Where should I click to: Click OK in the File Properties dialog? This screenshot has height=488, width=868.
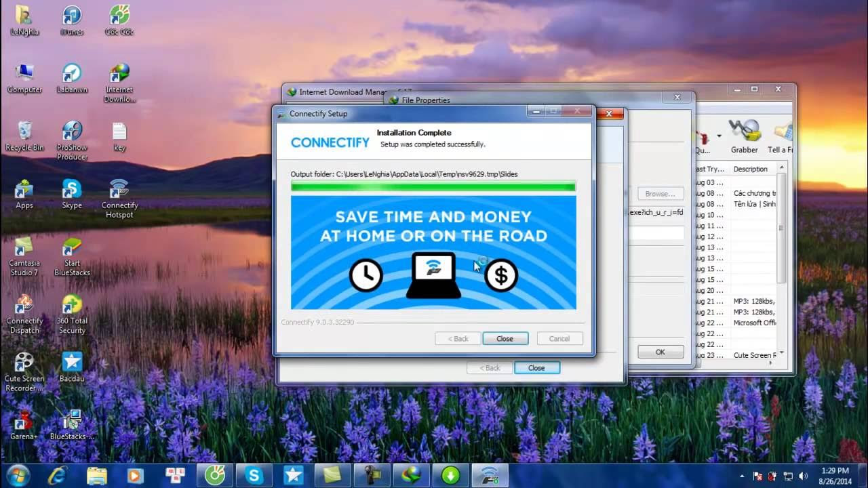660,352
